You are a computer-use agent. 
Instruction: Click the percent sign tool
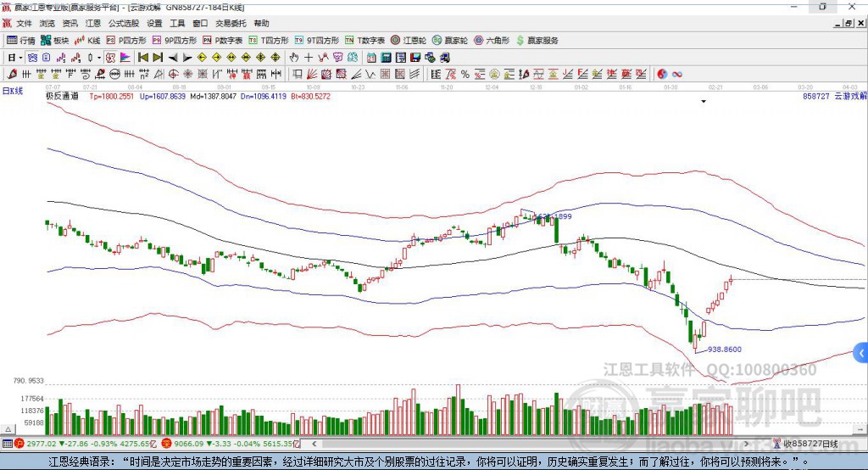click(465, 75)
